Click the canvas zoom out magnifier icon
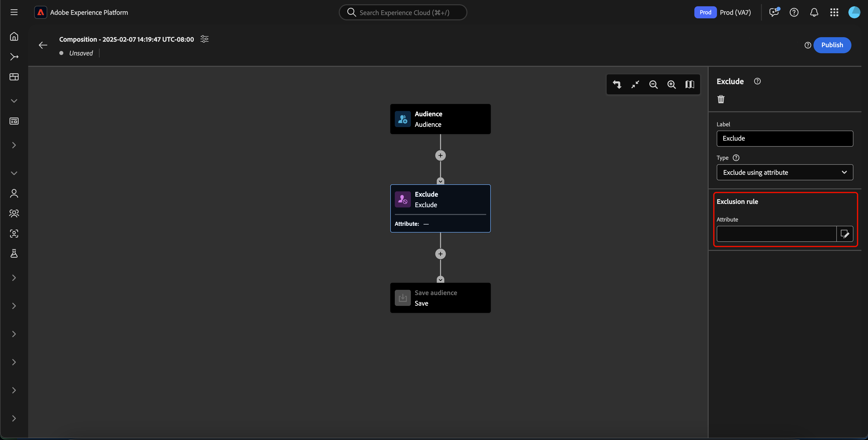 point(653,84)
